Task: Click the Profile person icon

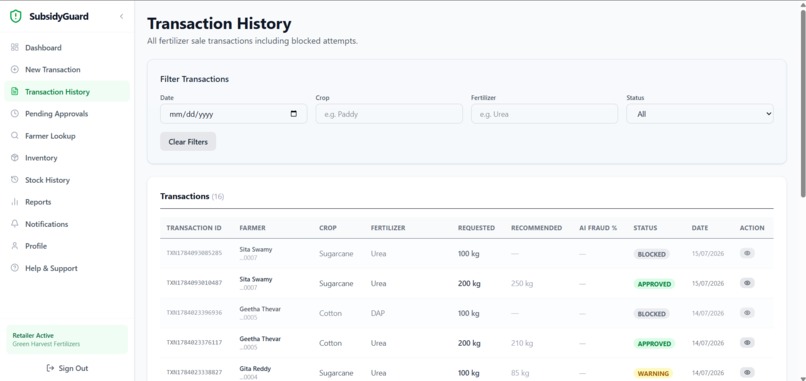Action: point(14,246)
